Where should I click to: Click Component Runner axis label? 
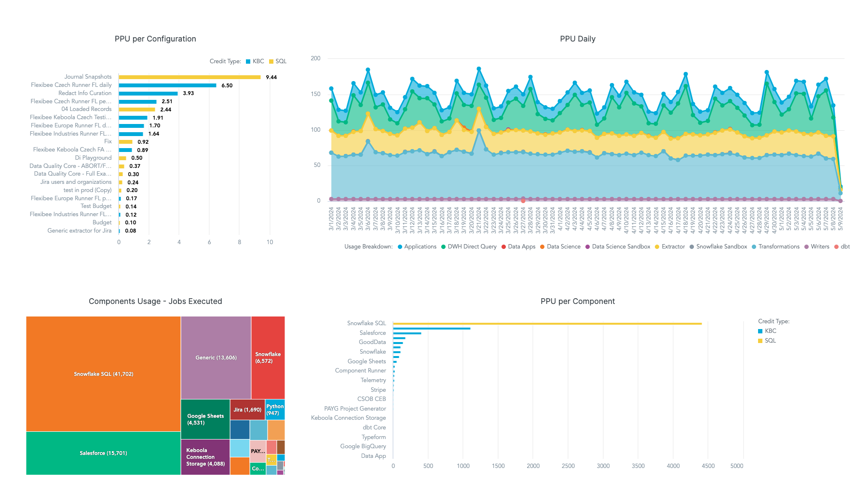click(x=361, y=371)
